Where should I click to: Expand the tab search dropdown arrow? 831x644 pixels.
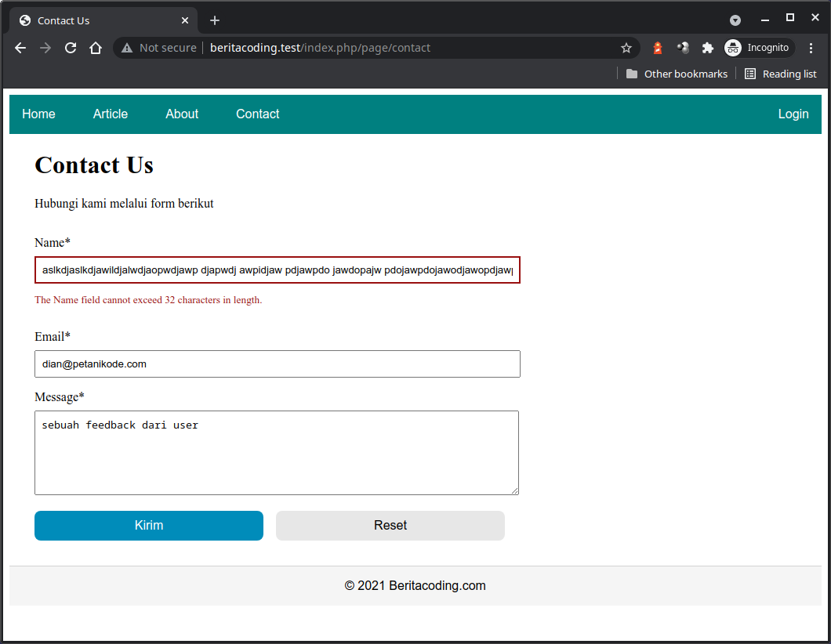(735, 20)
